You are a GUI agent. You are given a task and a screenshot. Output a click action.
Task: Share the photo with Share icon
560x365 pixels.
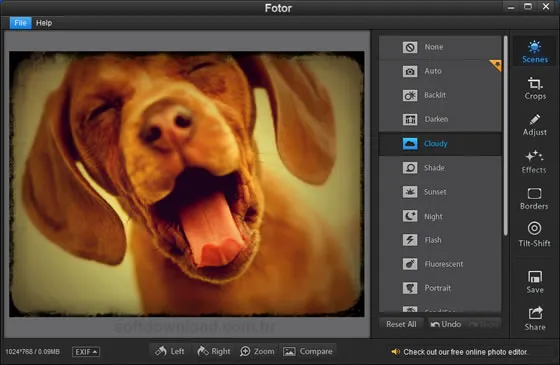(x=535, y=318)
